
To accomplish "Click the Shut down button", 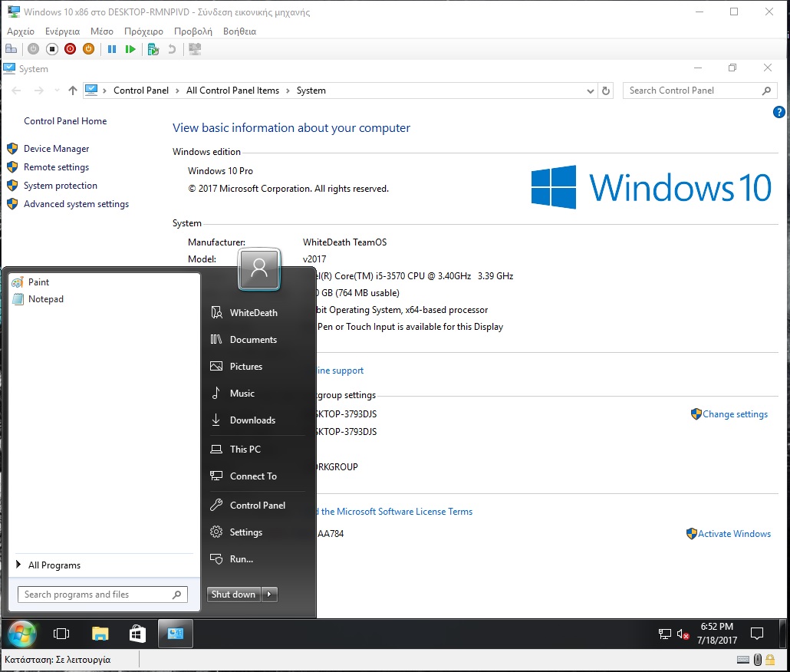I will pos(234,595).
